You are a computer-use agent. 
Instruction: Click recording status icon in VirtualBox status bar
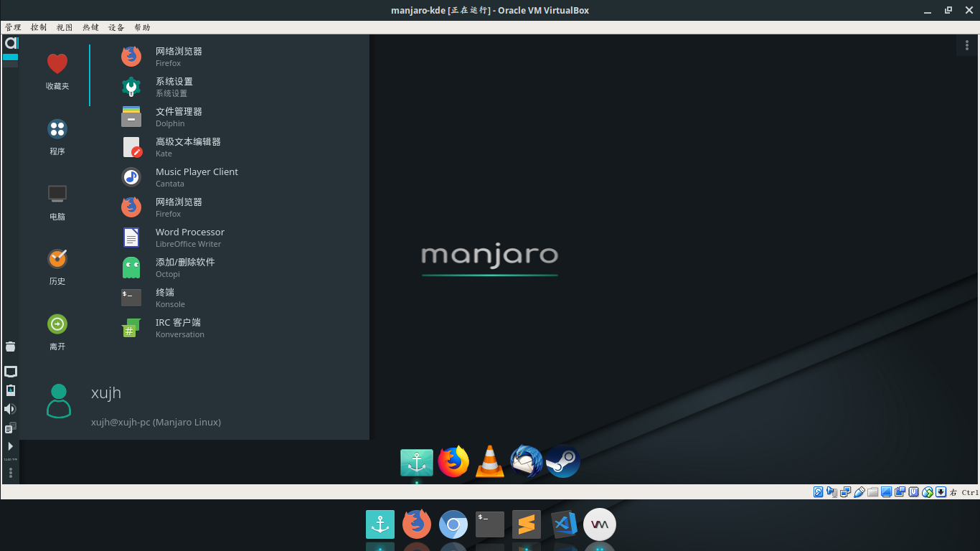[x=900, y=492]
